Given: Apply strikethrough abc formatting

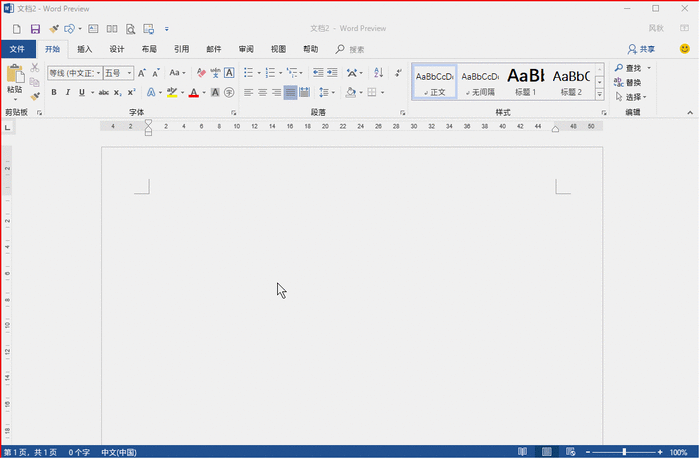Looking at the screenshot, I should click(104, 92).
